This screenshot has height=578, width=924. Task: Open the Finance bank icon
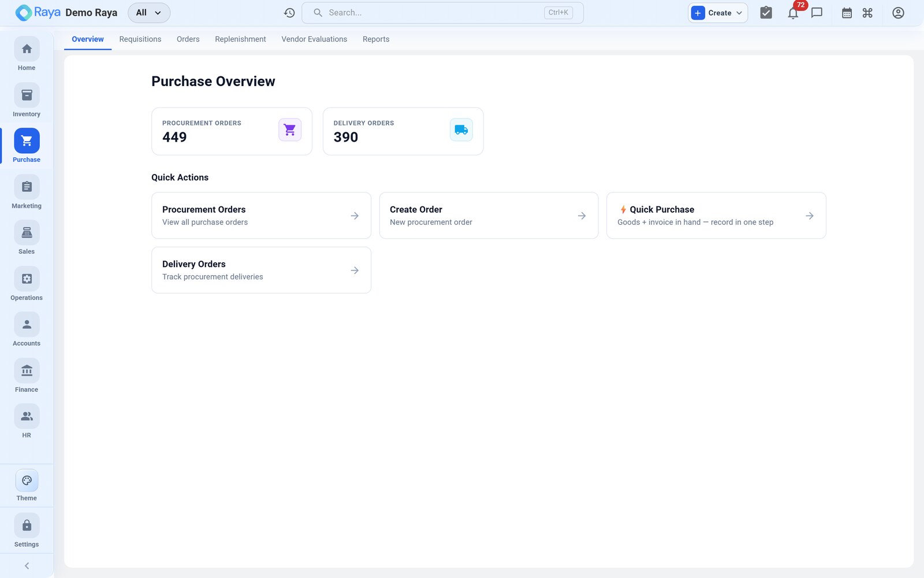click(27, 371)
